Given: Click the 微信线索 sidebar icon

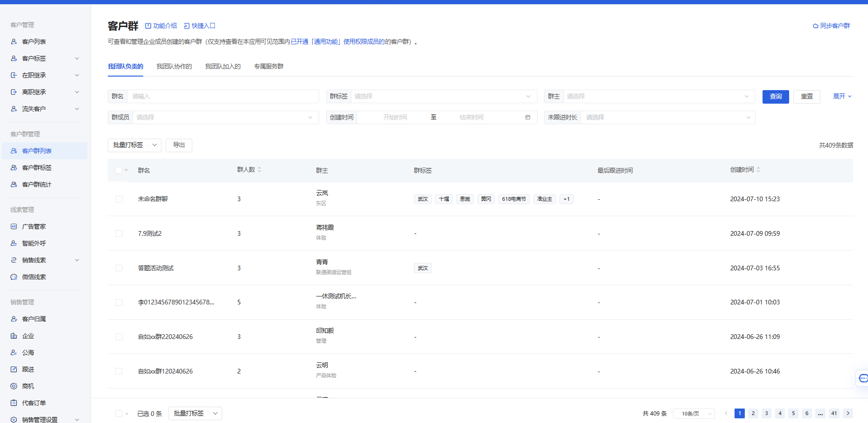Looking at the screenshot, I should coord(14,277).
